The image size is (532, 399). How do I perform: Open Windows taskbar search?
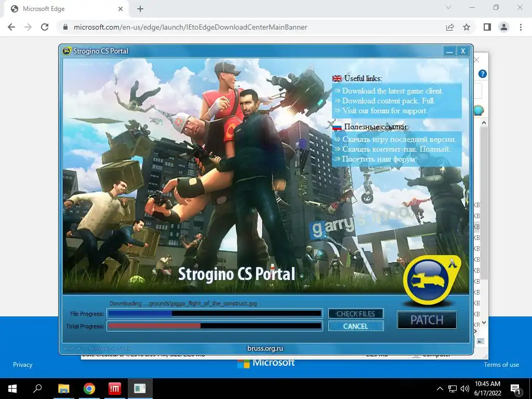click(37, 389)
